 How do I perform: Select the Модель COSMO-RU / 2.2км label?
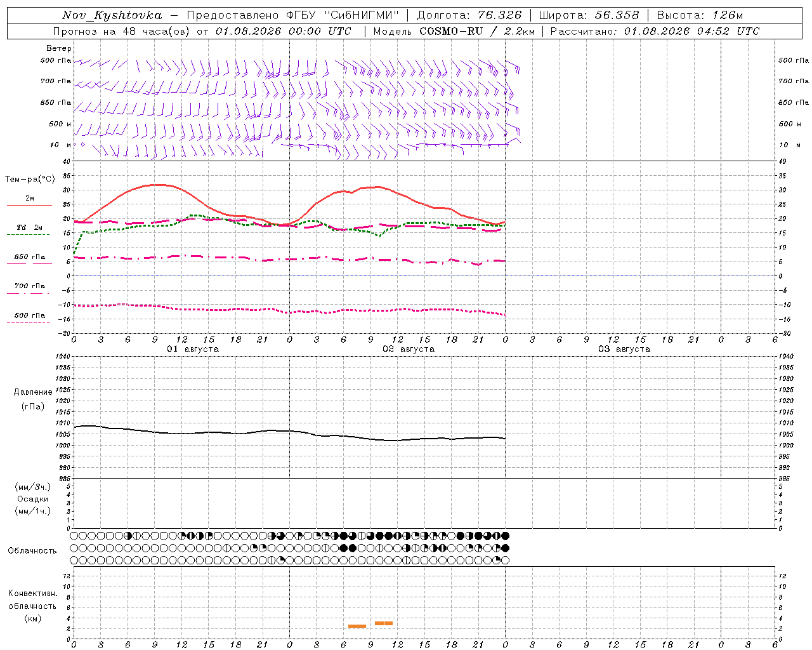(454, 31)
